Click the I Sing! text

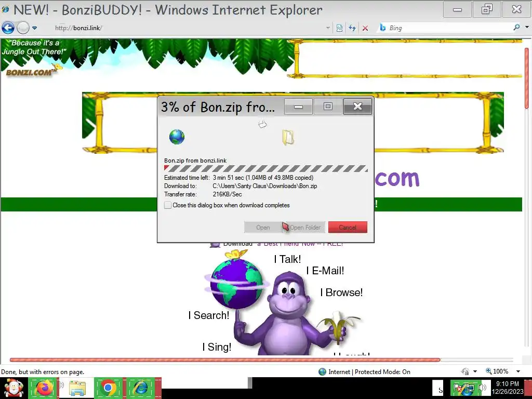217,347
